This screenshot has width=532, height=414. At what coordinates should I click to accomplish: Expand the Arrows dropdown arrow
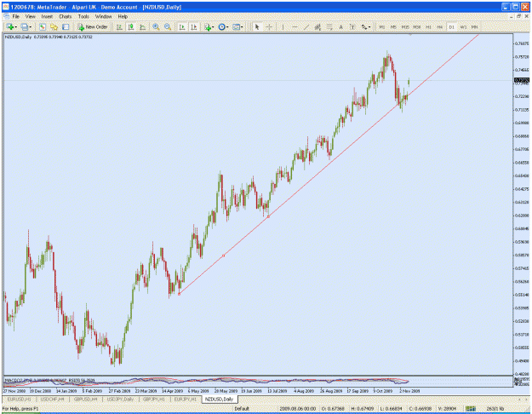pyautogui.click(x=369, y=27)
